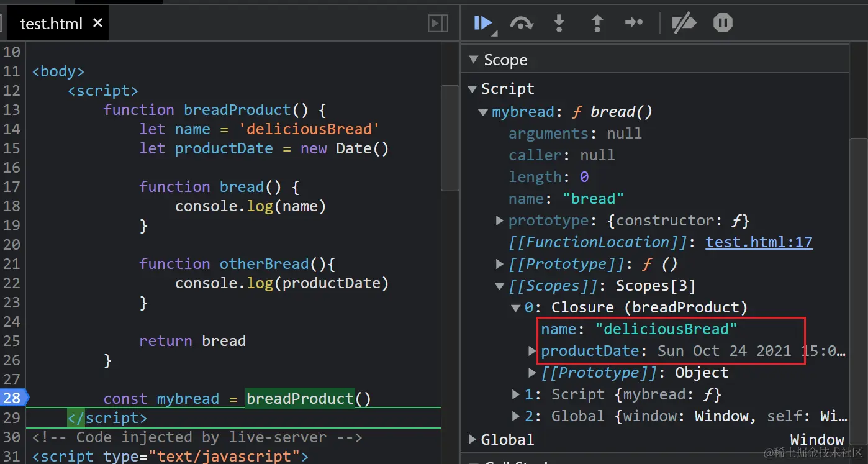The image size is (868, 464).
Task: Select the test.html file tab
Action: [x=52, y=24]
